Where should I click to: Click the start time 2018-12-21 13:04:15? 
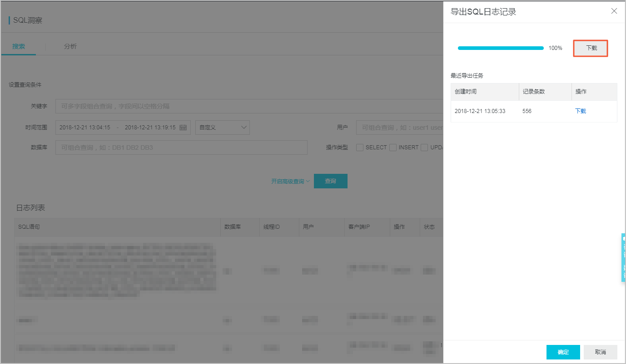pyautogui.click(x=85, y=128)
